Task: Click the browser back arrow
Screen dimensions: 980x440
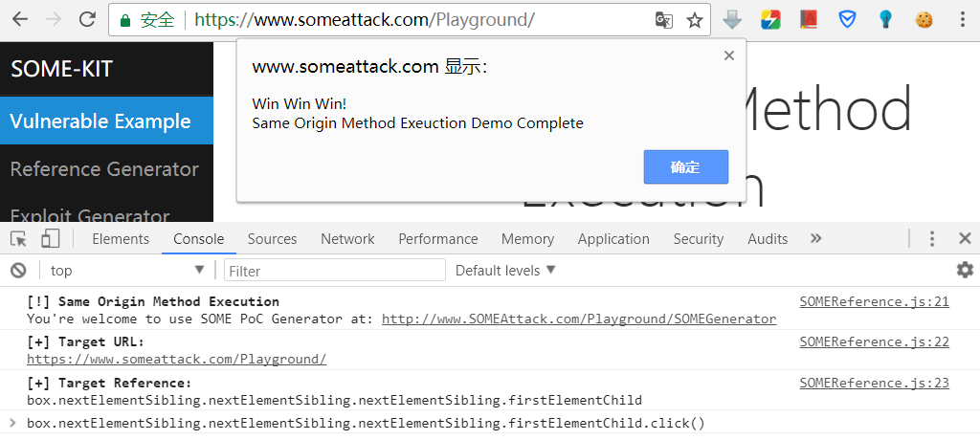Action: (20, 19)
